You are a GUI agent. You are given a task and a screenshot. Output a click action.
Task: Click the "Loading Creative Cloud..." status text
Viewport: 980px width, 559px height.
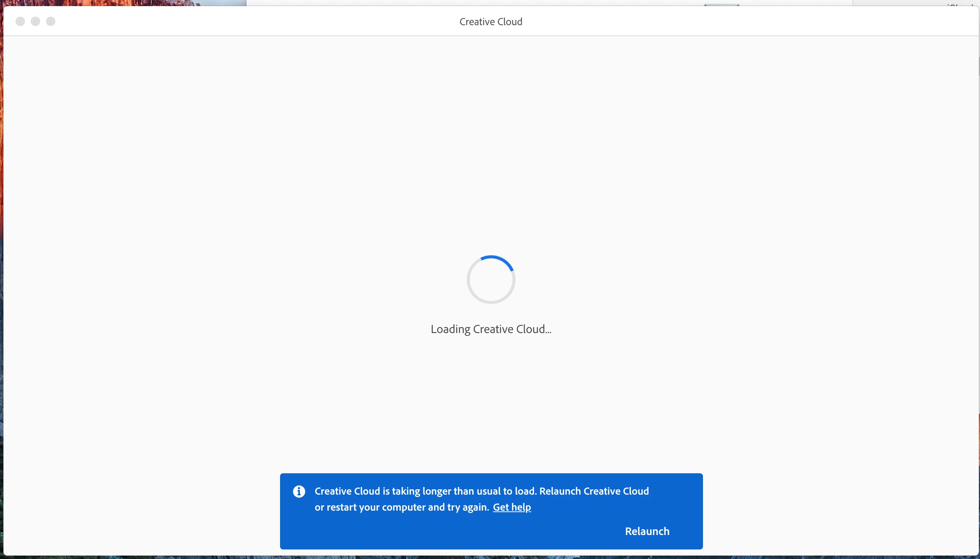(x=491, y=329)
